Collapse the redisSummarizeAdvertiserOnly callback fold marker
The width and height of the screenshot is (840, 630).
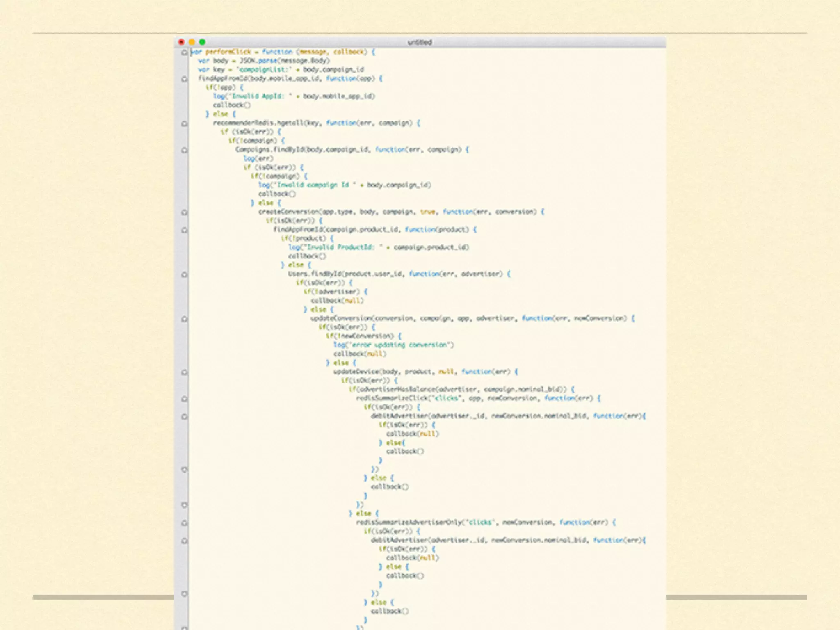pyautogui.click(x=184, y=523)
